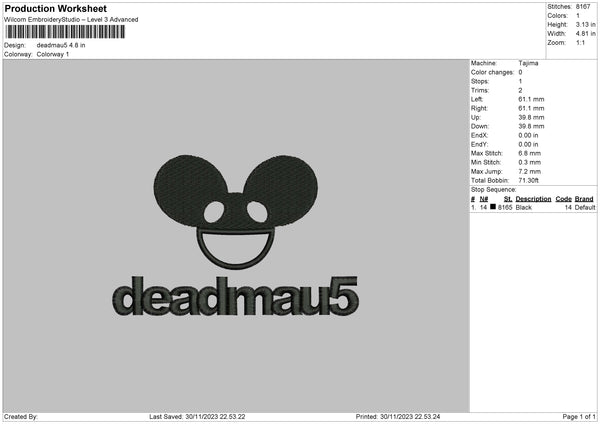The image size is (600, 424).
Task: Click 'Page 1 of 1' in the footer
Action: [x=579, y=416]
